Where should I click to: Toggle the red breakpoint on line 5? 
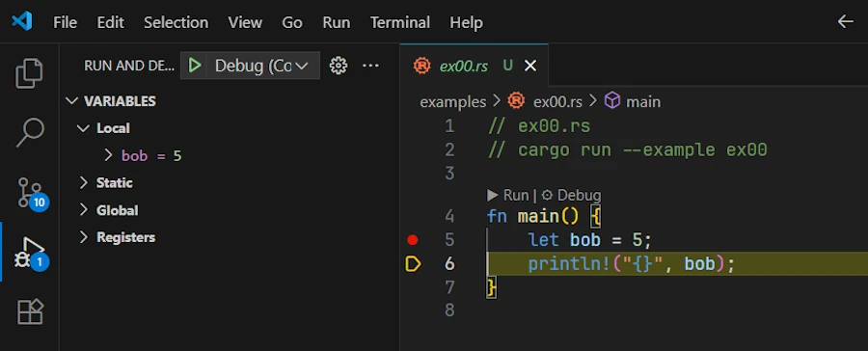[413, 240]
